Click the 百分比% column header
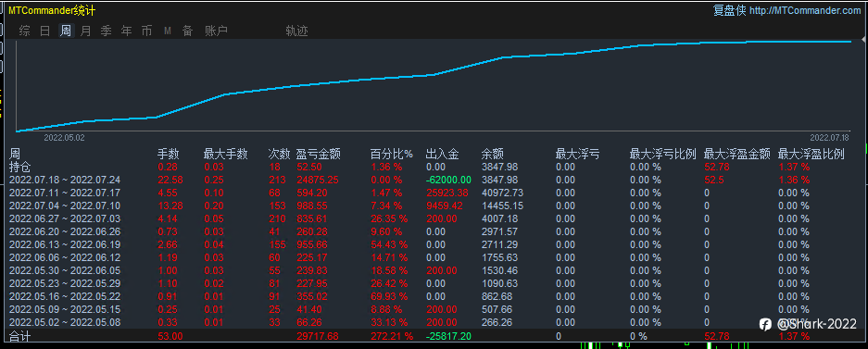 click(392, 155)
